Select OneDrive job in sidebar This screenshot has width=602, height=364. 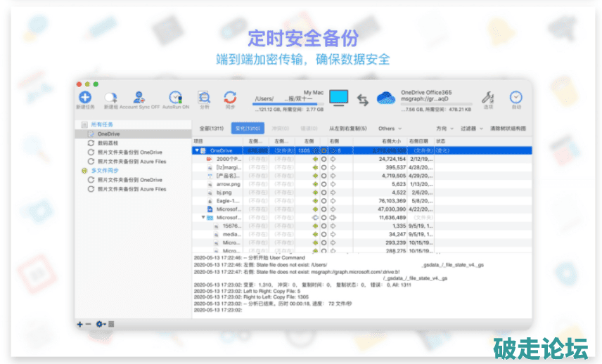tap(133, 134)
